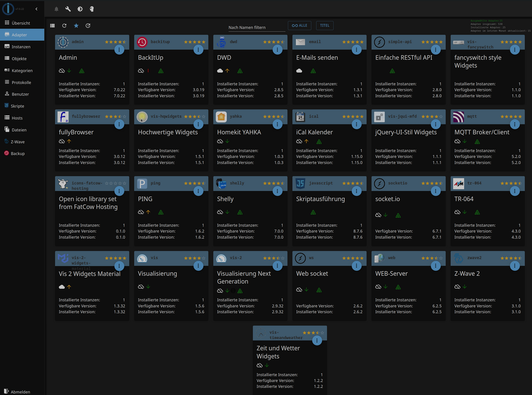This screenshot has width=532, height=395.
Task: Click the zwave2 adapter logo
Action: [x=458, y=258]
